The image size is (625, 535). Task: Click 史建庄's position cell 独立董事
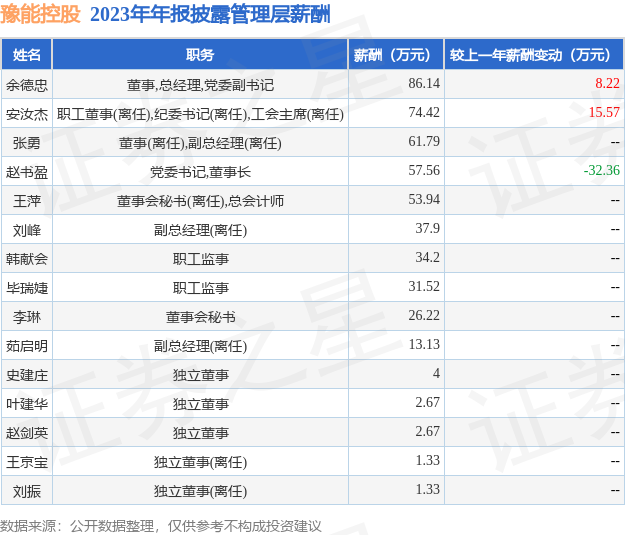200,375
